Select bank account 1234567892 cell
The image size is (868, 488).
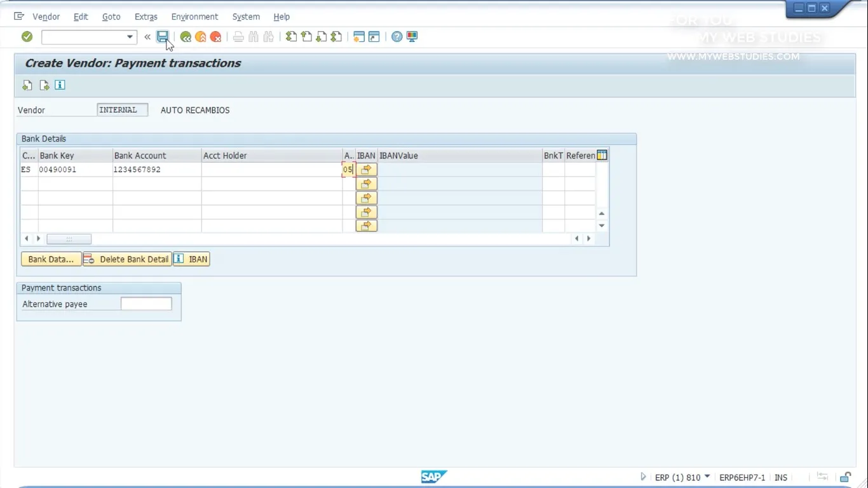click(x=157, y=170)
